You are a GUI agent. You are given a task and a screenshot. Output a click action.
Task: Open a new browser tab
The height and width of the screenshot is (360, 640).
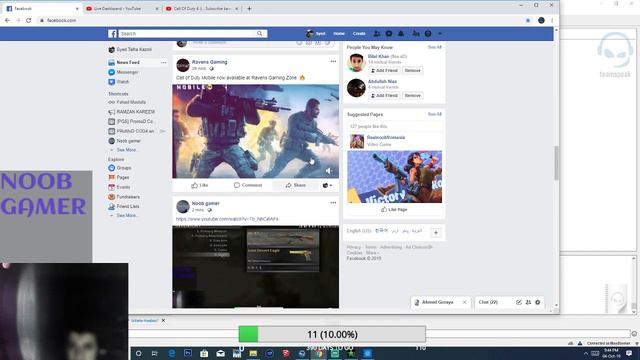click(249, 8)
